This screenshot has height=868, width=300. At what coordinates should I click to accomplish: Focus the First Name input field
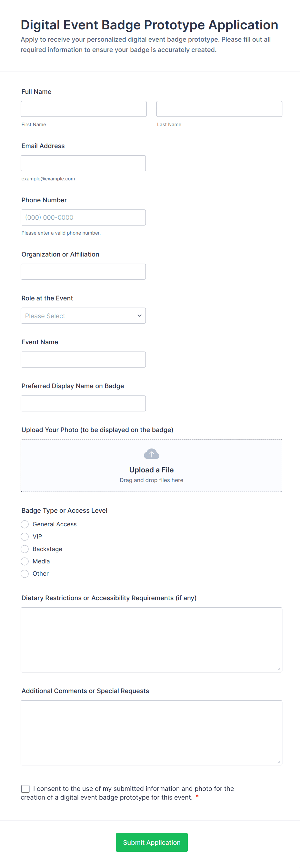84,109
